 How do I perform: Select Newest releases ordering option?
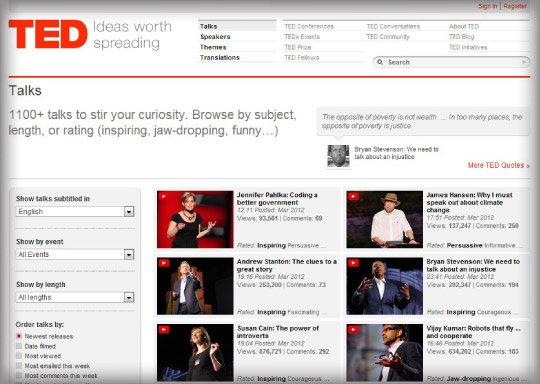tap(19, 336)
